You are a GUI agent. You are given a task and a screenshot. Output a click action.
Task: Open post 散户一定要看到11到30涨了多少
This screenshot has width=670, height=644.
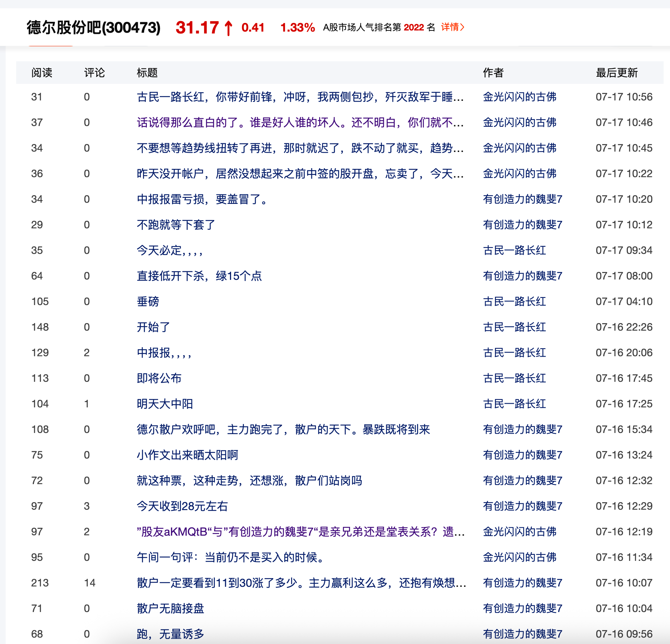[x=301, y=583]
